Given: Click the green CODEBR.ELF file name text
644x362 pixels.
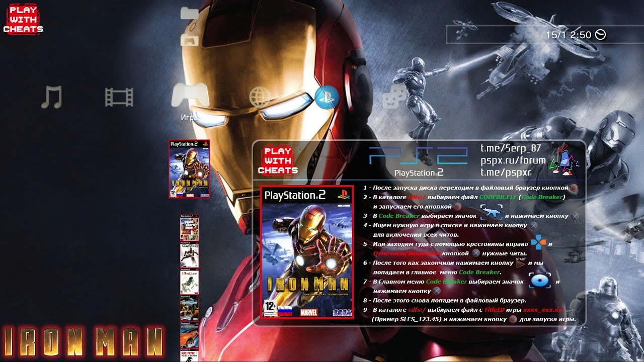Looking at the screenshot, I should [498, 197].
